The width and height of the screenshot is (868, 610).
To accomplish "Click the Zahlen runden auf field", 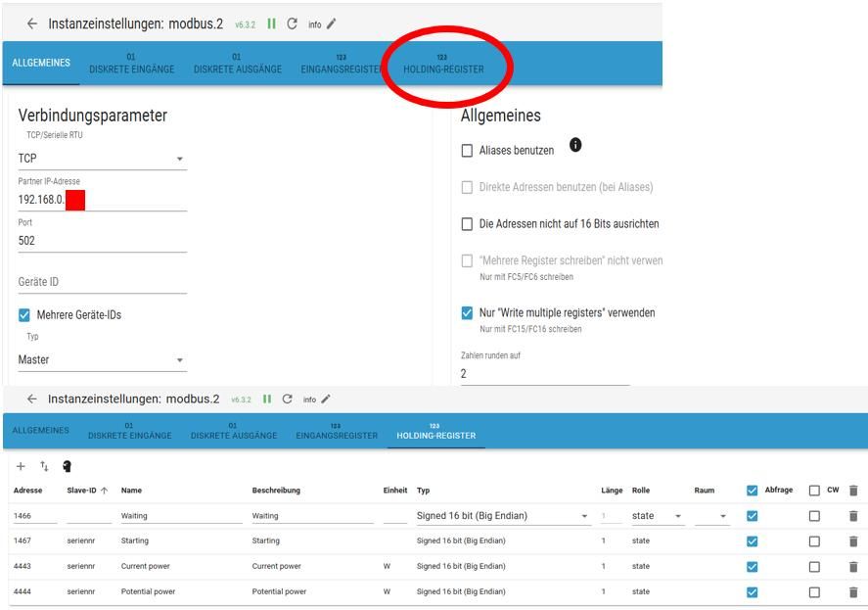I will tap(545, 374).
